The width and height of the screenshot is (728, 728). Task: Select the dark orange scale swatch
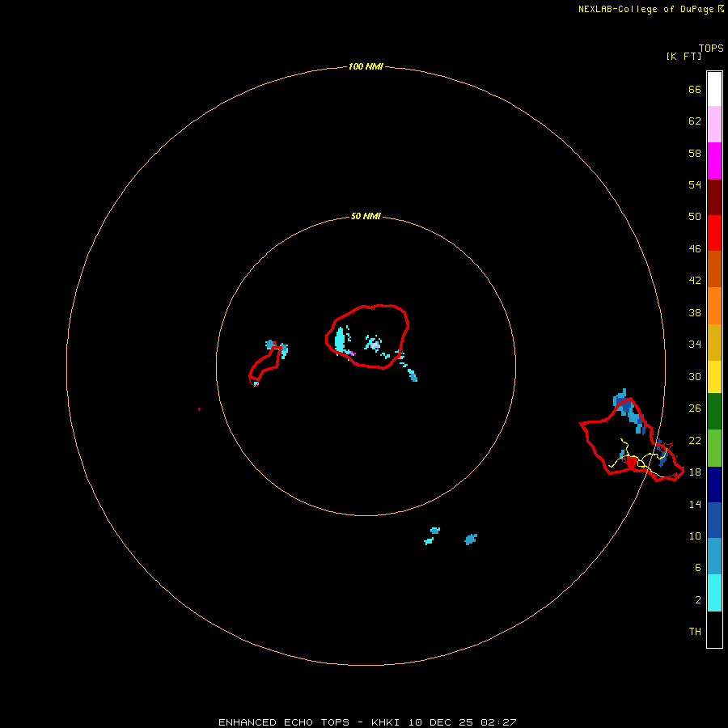[x=714, y=269]
